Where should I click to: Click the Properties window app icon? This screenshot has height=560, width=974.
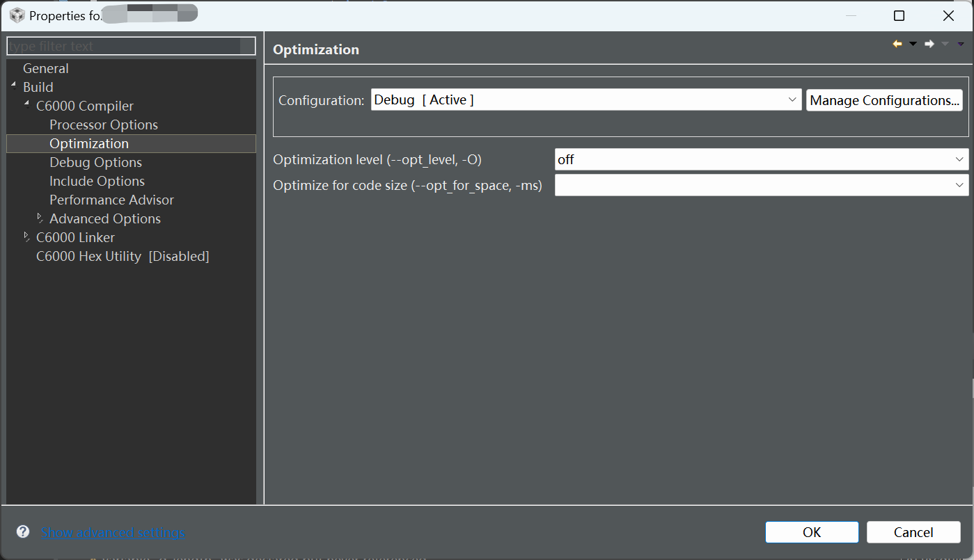[17, 15]
